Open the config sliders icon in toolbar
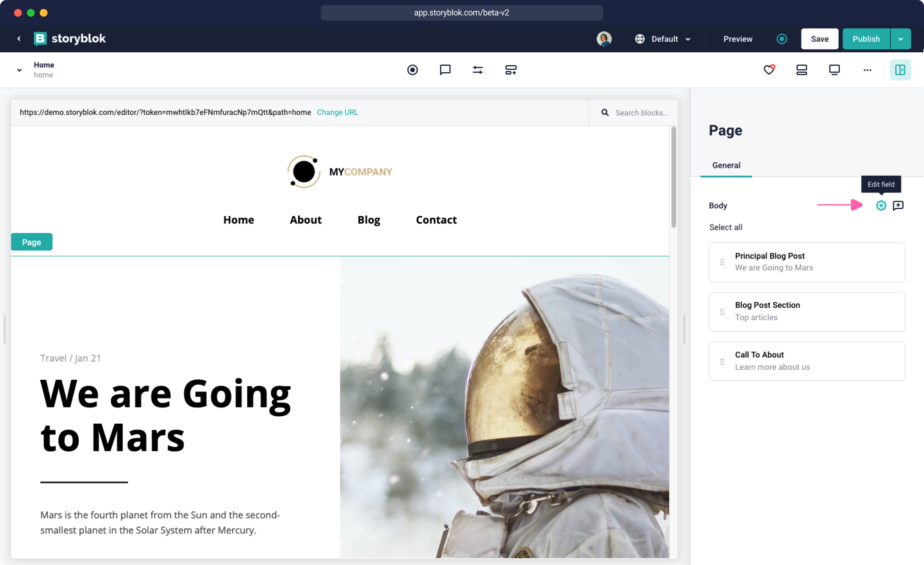Viewport: 924px width, 565px height. 477,70
